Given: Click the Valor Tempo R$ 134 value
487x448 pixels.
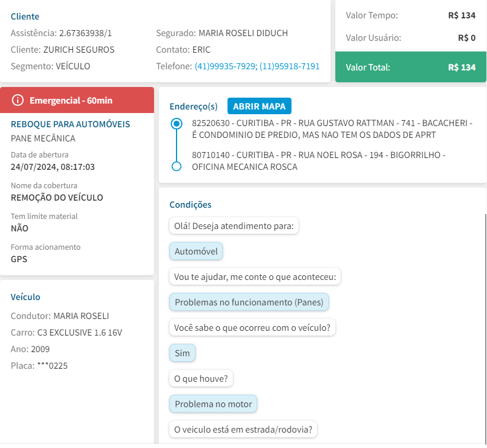Looking at the screenshot, I should coord(462,15).
